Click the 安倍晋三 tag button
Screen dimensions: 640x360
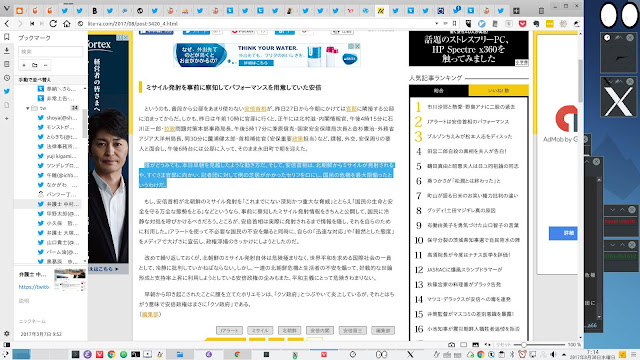pos(352,330)
